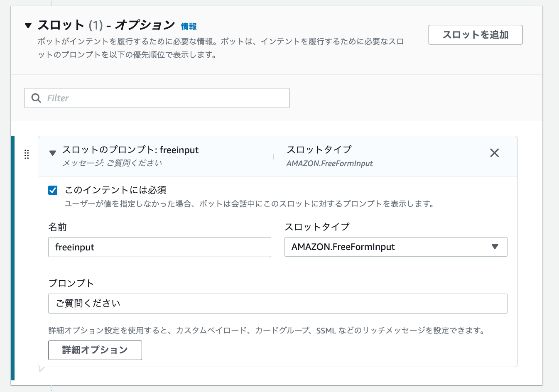Click the collapse triangle on スロットのプロンプト: freeinput
This screenshot has height=392, width=559.
(52, 153)
